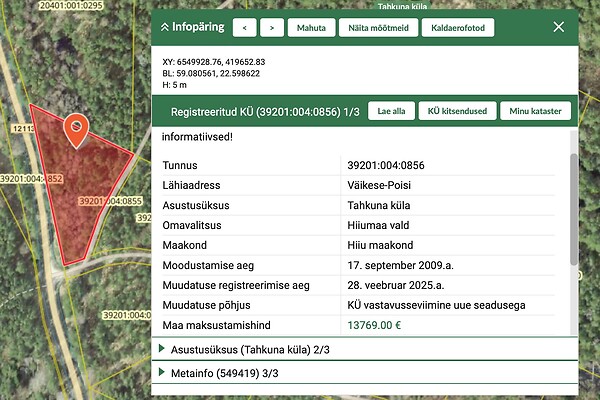This screenshot has height=400, width=600.
Task: Open the Minu kataster link
Action: pos(535,111)
